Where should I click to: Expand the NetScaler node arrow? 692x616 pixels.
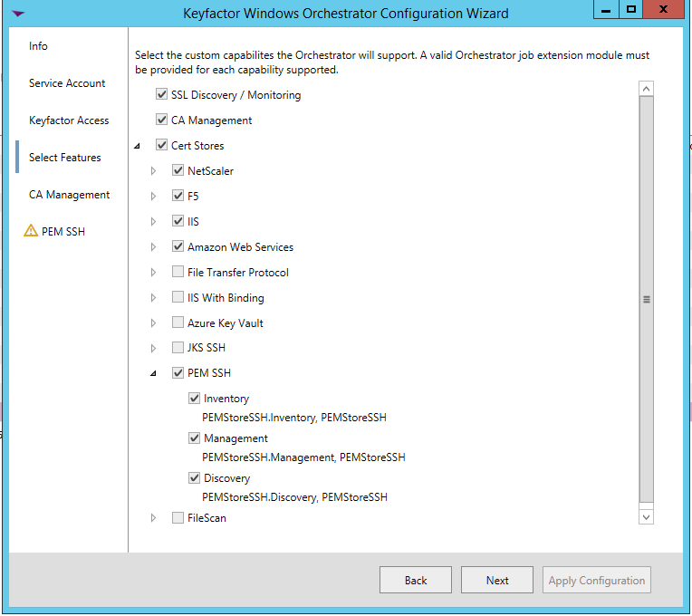pos(153,171)
